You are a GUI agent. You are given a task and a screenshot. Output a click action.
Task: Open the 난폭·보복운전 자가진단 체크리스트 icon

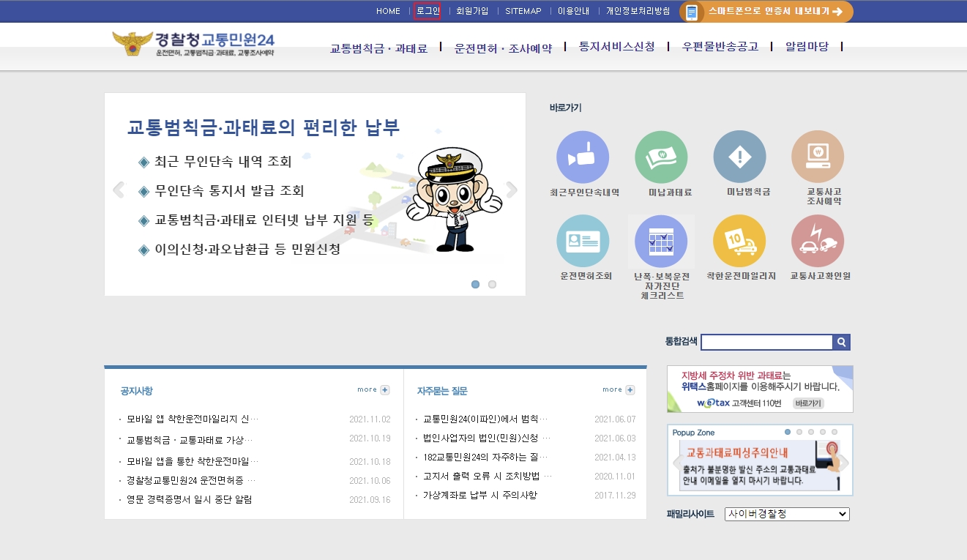click(x=661, y=241)
